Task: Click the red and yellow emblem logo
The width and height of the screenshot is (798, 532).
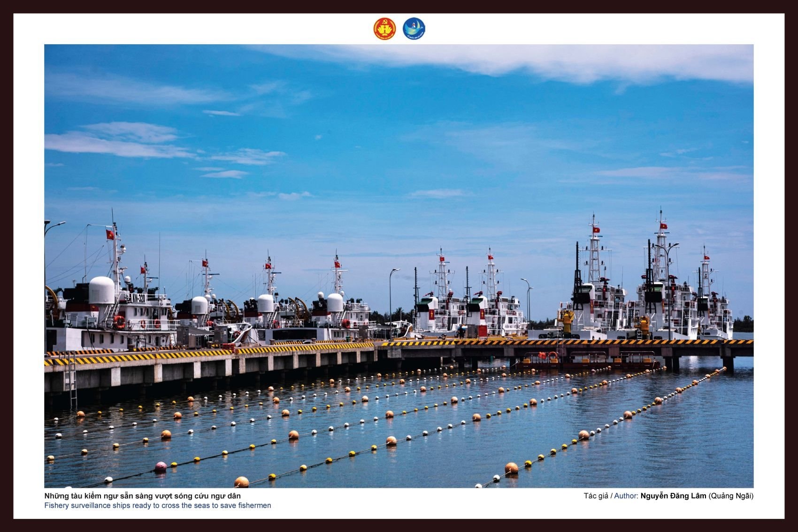Action: click(384, 29)
